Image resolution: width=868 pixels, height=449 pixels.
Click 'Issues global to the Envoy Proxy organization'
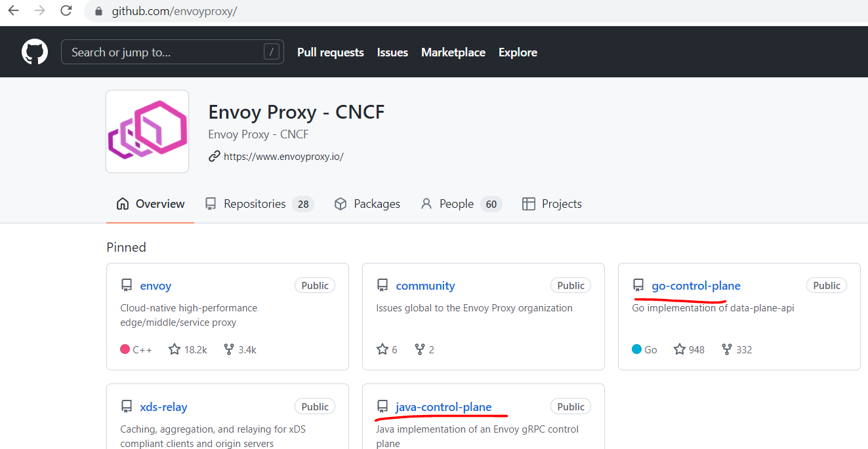tap(474, 307)
